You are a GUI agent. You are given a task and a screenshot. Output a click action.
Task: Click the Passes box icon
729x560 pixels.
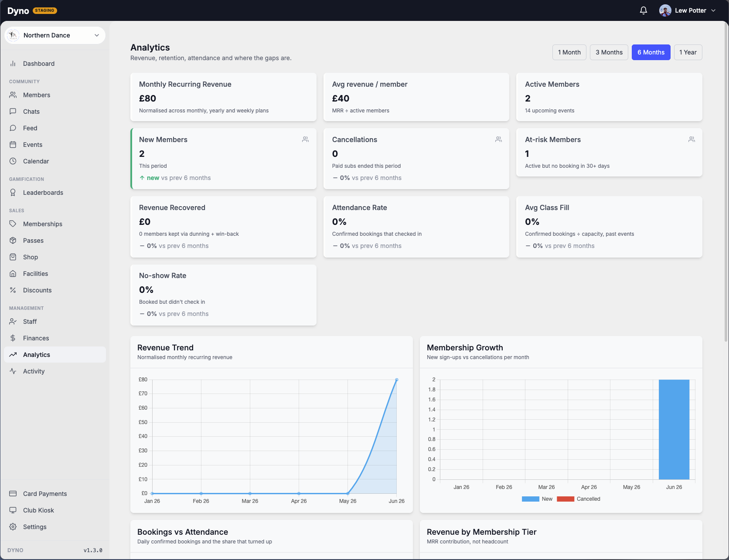pyautogui.click(x=13, y=241)
